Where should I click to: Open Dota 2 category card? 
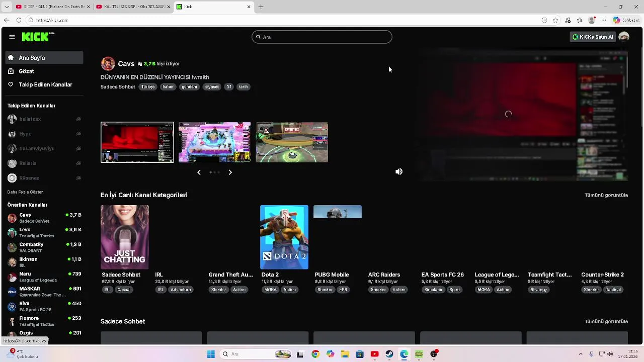[x=284, y=237]
